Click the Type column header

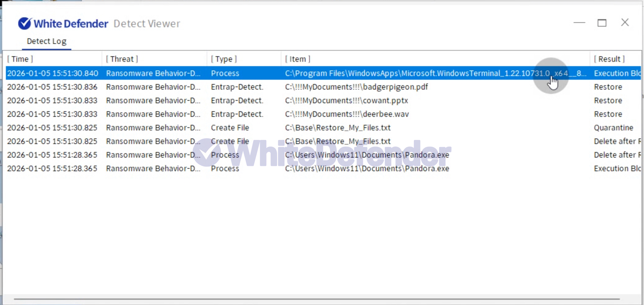click(224, 59)
